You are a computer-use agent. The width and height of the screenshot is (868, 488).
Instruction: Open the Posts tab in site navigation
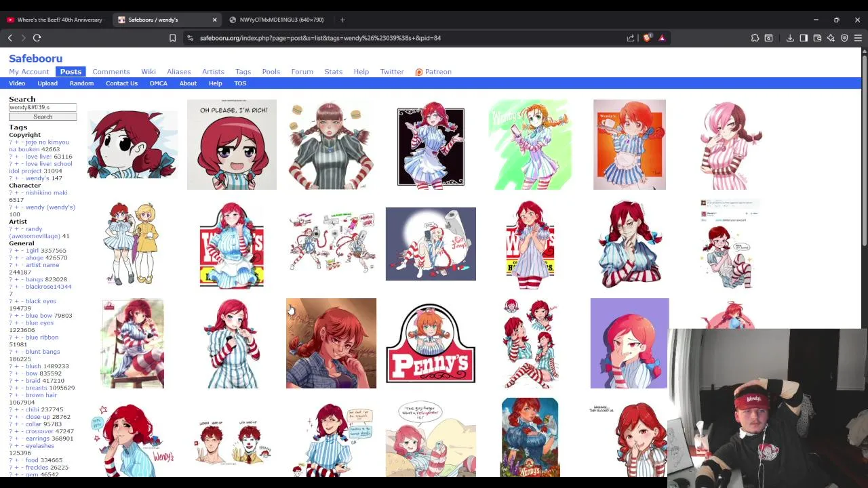pyautogui.click(x=71, y=72)
